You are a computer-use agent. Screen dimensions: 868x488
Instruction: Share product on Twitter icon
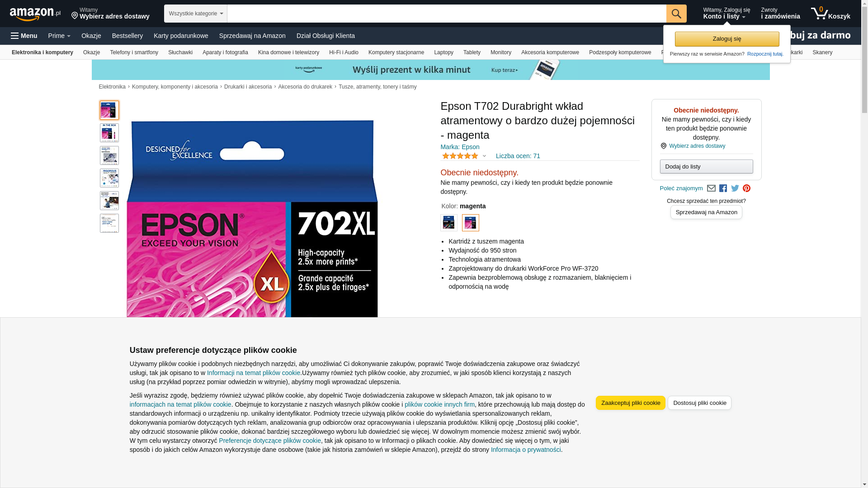point(735,188)
